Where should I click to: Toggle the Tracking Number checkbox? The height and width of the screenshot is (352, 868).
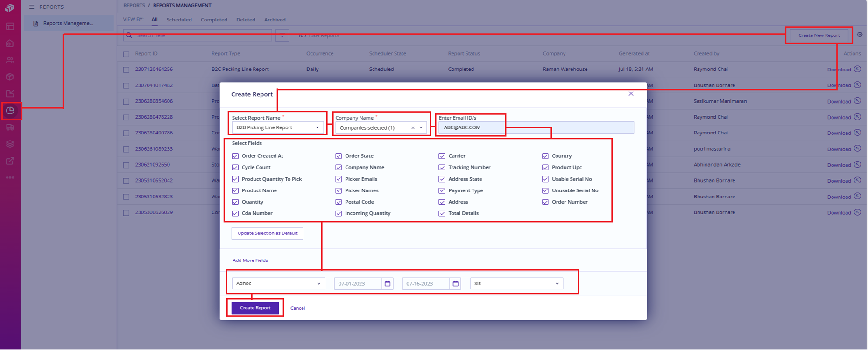click(x=442, y=168)
